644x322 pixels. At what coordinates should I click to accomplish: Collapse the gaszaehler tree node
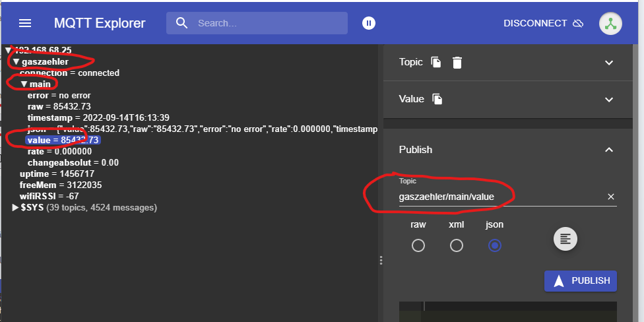16,62
